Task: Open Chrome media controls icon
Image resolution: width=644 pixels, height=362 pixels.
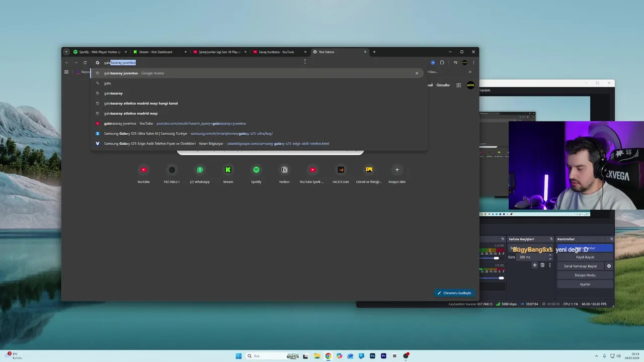Action: coord(455,62)
